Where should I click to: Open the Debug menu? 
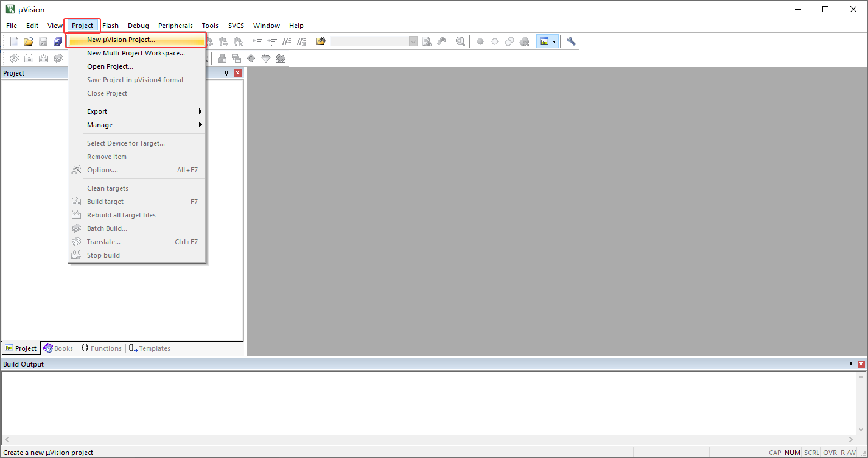pos(138,26)
